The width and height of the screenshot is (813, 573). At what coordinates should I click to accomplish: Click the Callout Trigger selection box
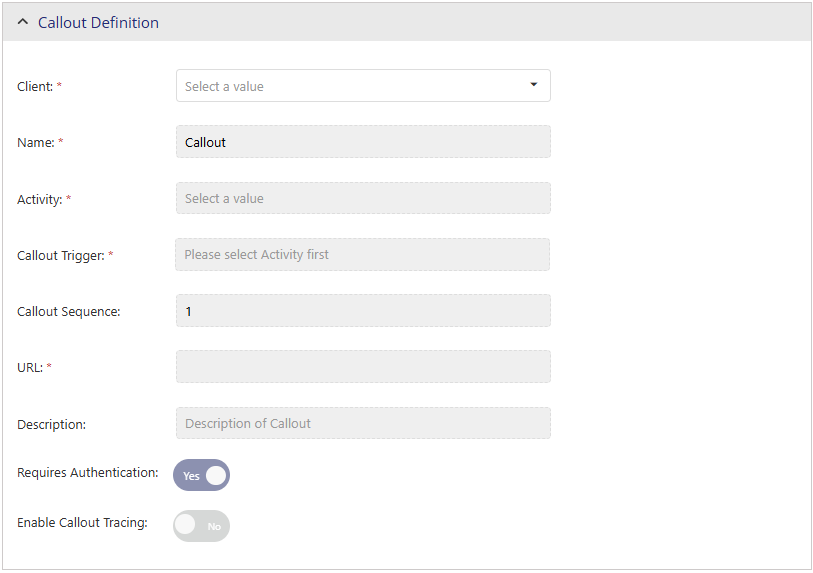[x=363, y=254]
